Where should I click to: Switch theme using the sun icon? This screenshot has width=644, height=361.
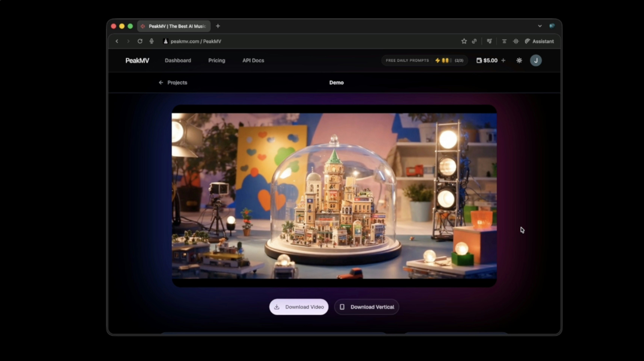tap(519, 60)
